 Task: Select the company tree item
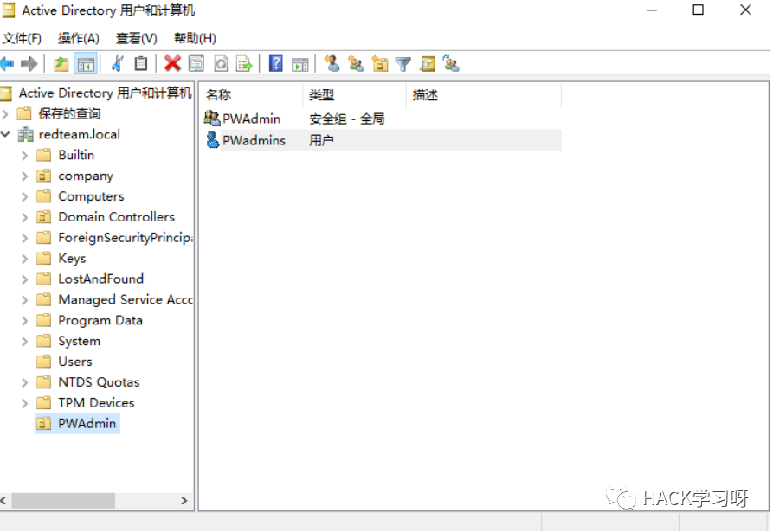[86, 176]
